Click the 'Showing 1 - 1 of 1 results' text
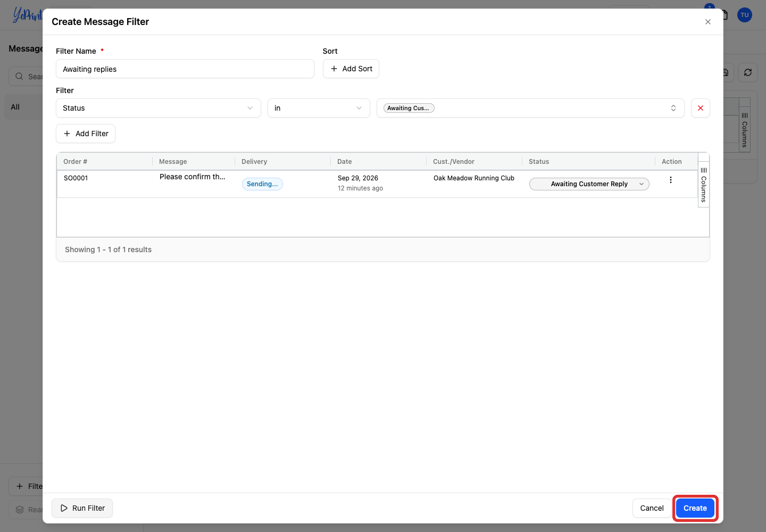The image size is (766, 532). [109, 250]
